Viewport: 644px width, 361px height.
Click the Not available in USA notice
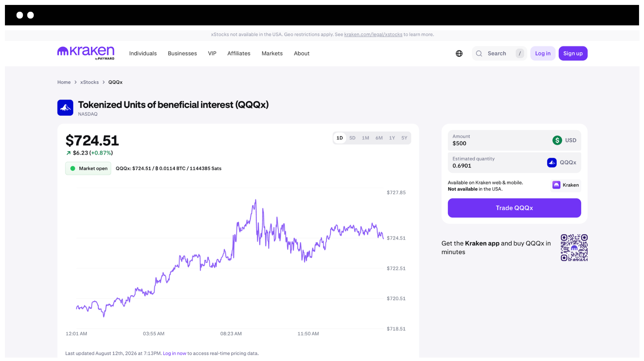pos(475,189)
